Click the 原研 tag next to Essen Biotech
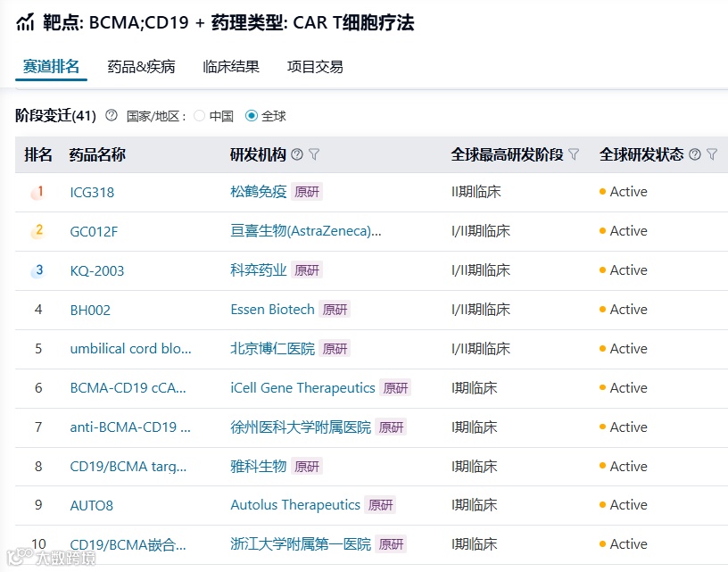The image size is (728, 572). (335, 310)
